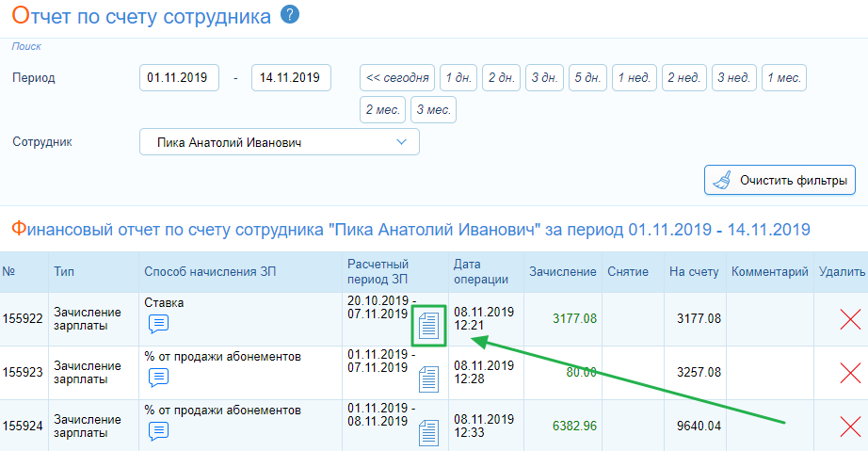
Task: Click the 'Комментарий' column header
Action: click(769, 271)
